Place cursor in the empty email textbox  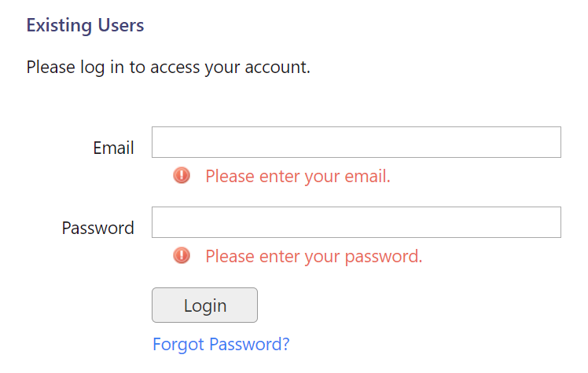pos(355,142)
